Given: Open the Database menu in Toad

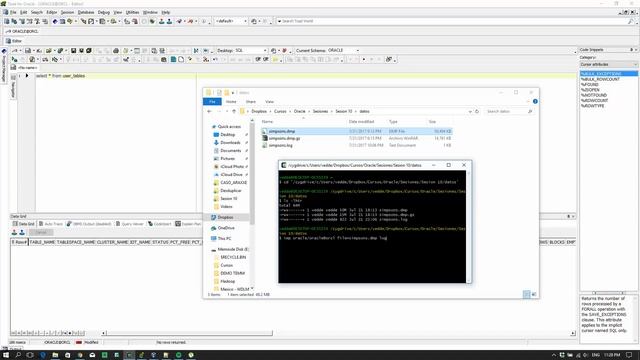Looking at the screenshot, I should coord(86,12).
